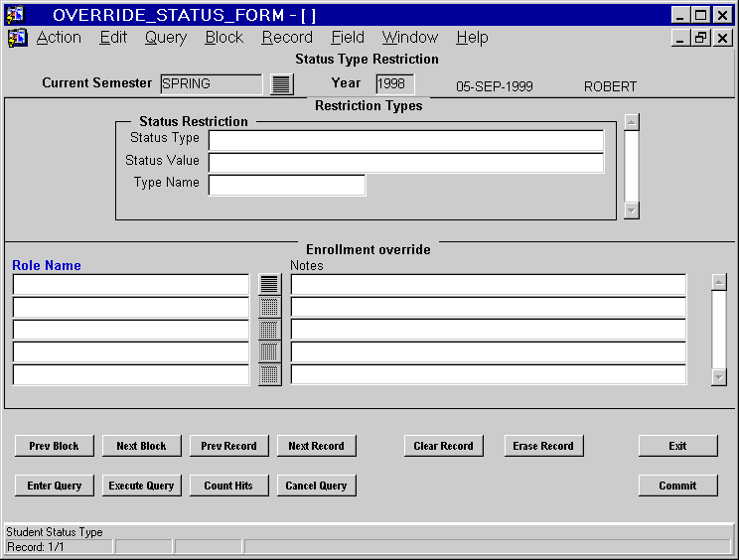Click the Cancel Query button
739x560 pixels.
[x=316, y=486]
